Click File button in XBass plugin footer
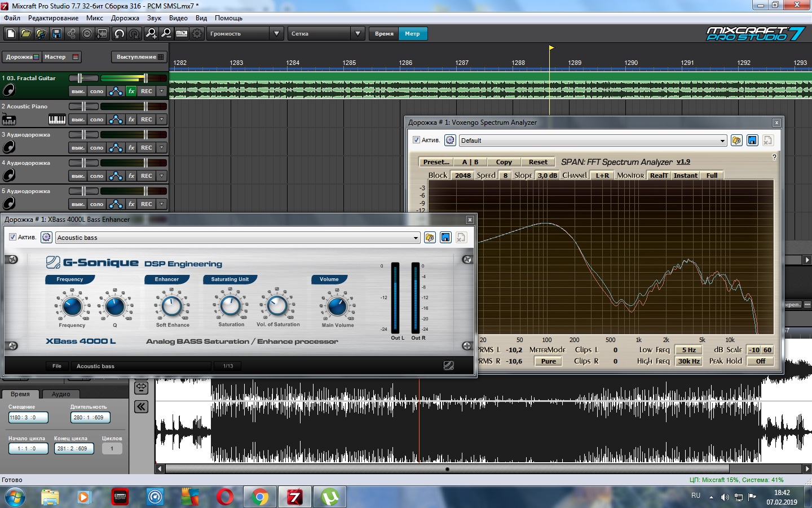 coord(57,366)
